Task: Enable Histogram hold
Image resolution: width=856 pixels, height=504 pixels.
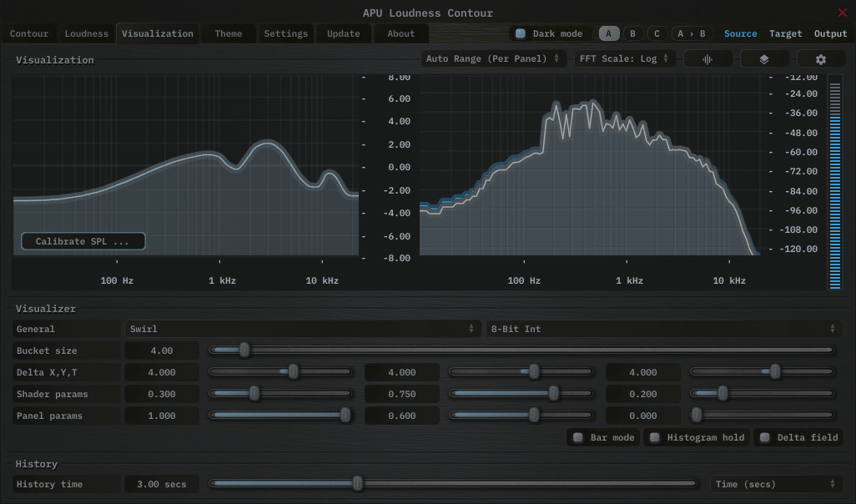Action: [655, 437]
